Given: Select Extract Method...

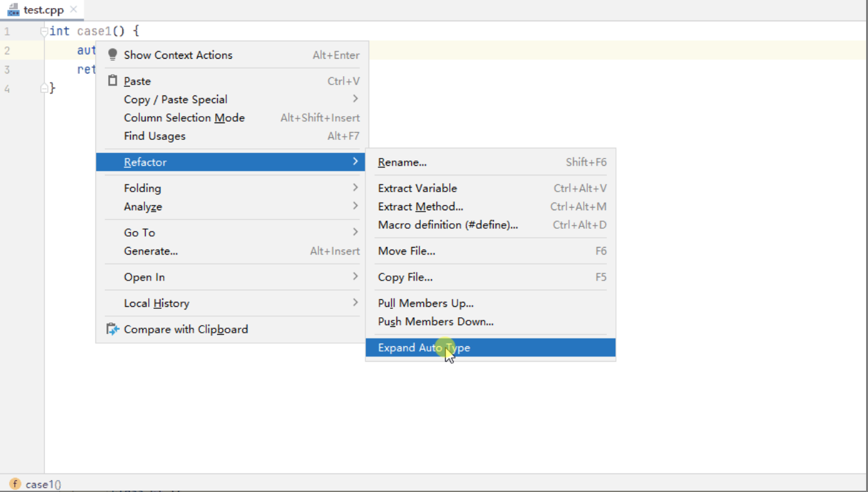Looking at the screenshot, I should click(x=490, y=206).
